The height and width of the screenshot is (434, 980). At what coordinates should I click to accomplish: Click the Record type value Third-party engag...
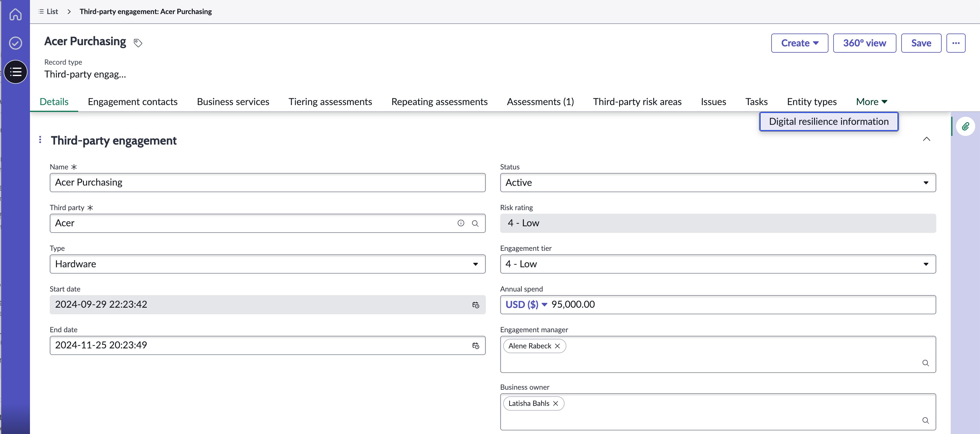point(85,74)
